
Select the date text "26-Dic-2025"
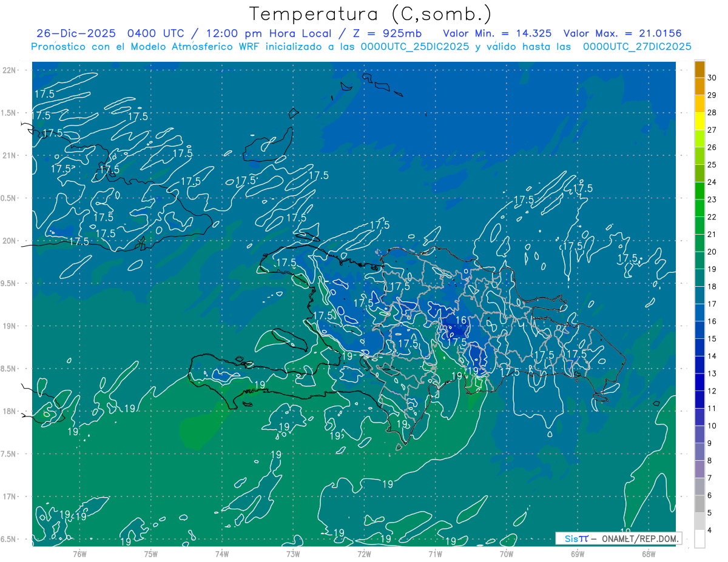pos(78,33)
